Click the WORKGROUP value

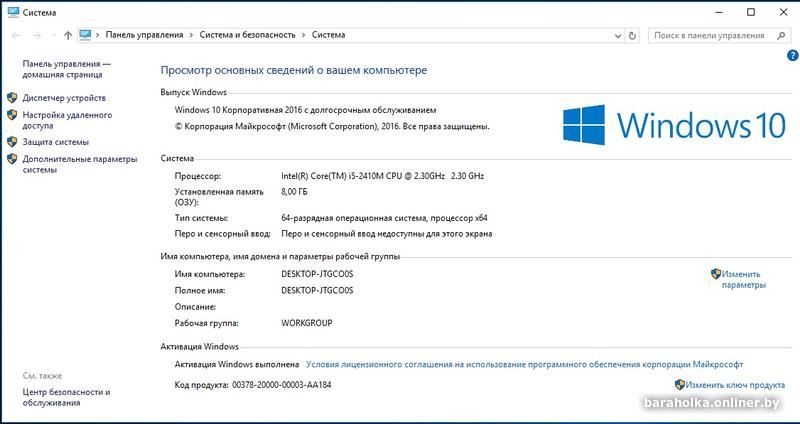point(307,323)
